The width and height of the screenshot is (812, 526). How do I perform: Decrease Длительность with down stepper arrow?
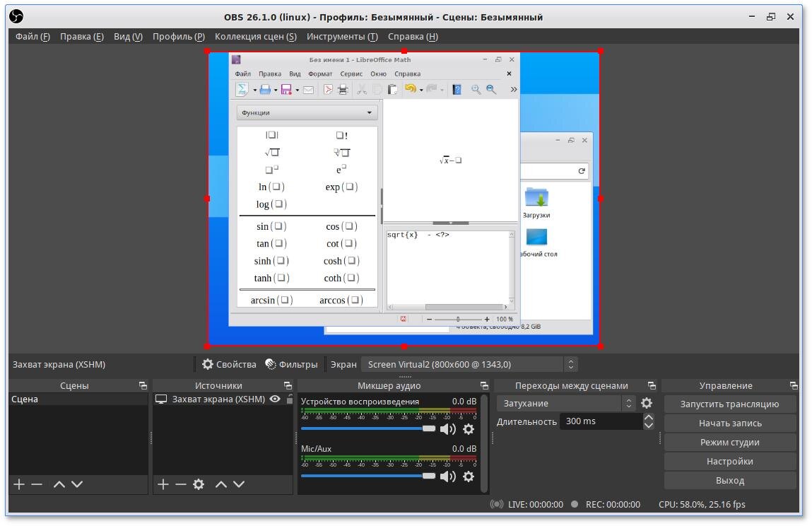[x=648, y=426]
